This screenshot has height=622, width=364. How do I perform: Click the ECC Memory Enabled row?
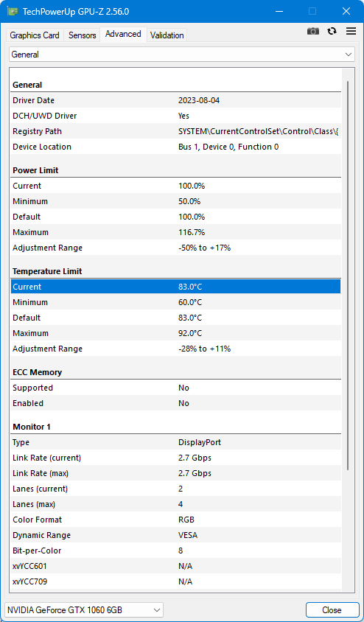175,403
